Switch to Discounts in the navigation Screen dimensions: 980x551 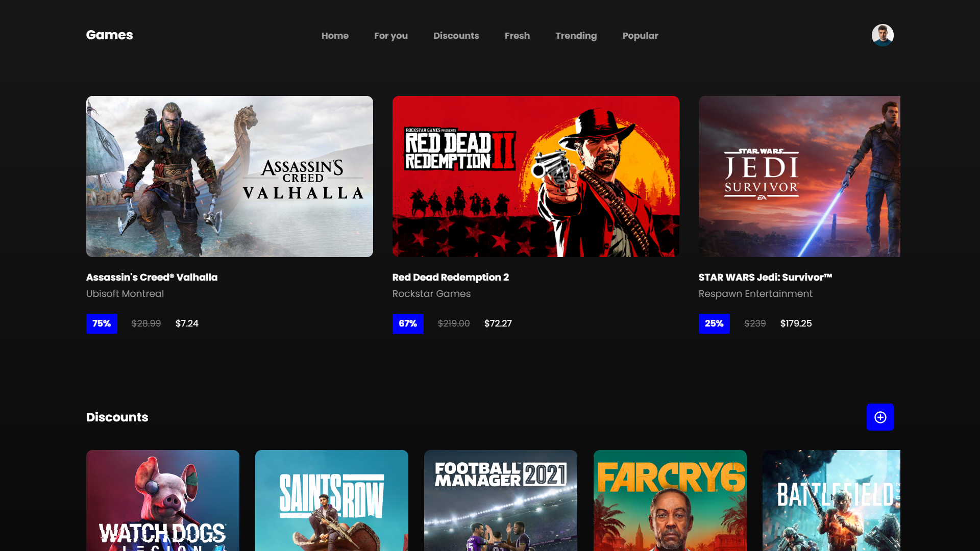click(456, 36)
